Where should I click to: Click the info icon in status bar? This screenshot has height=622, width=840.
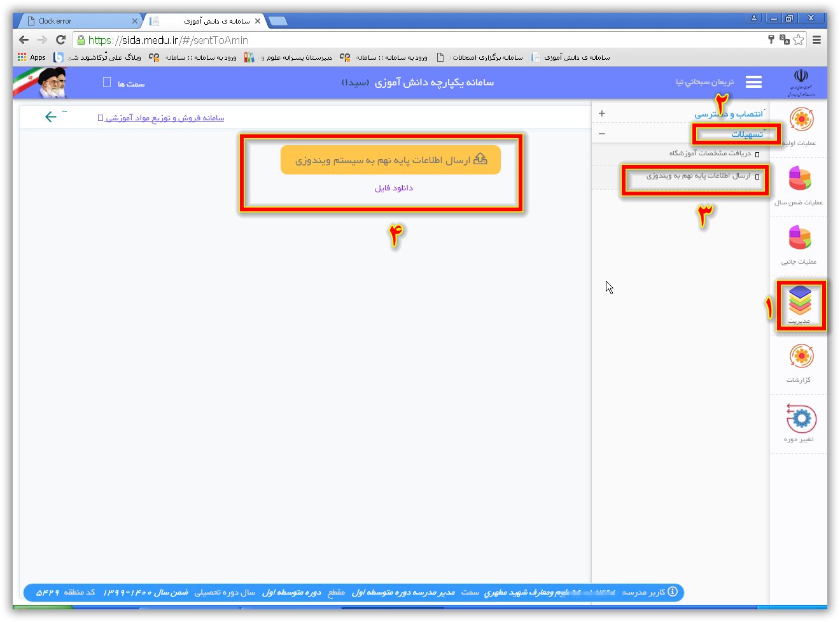click(x=673, y=591)
